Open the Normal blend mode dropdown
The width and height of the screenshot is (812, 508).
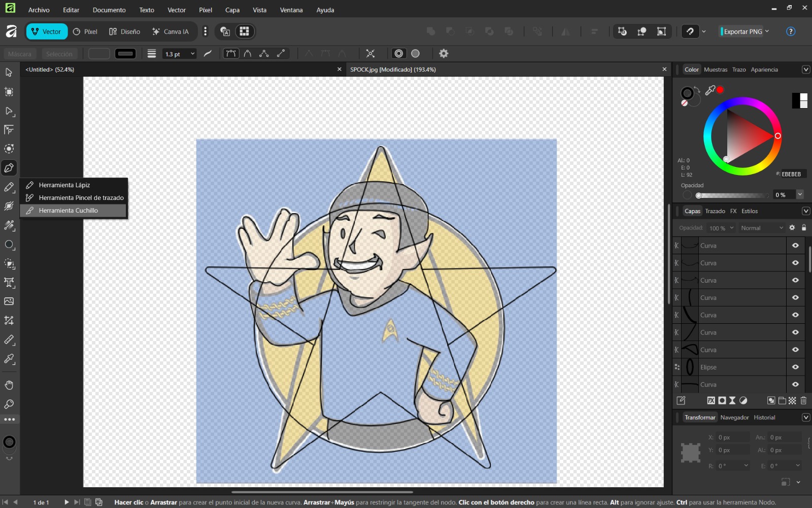[x=761, y=228]
